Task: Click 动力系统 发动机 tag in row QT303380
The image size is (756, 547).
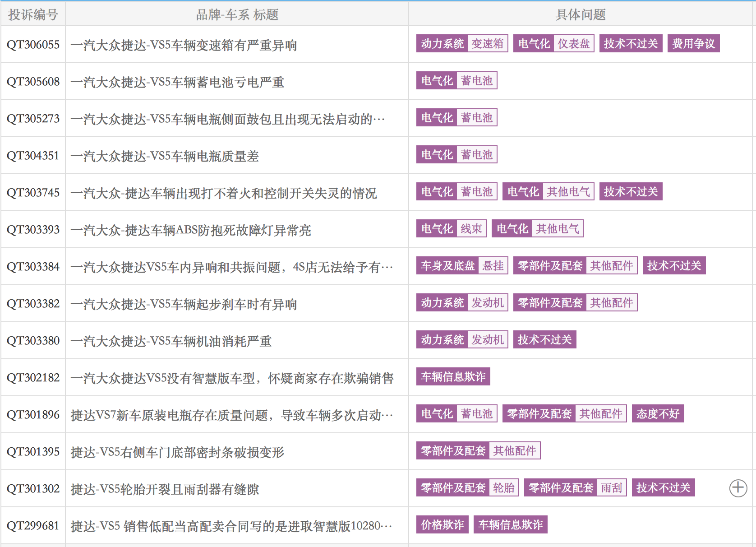Action: 462,340
